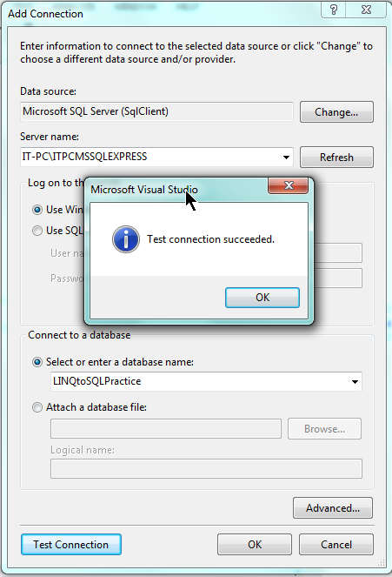Close the Add Connection dialog
Screen dimensions: 392x577
[366, 10]
